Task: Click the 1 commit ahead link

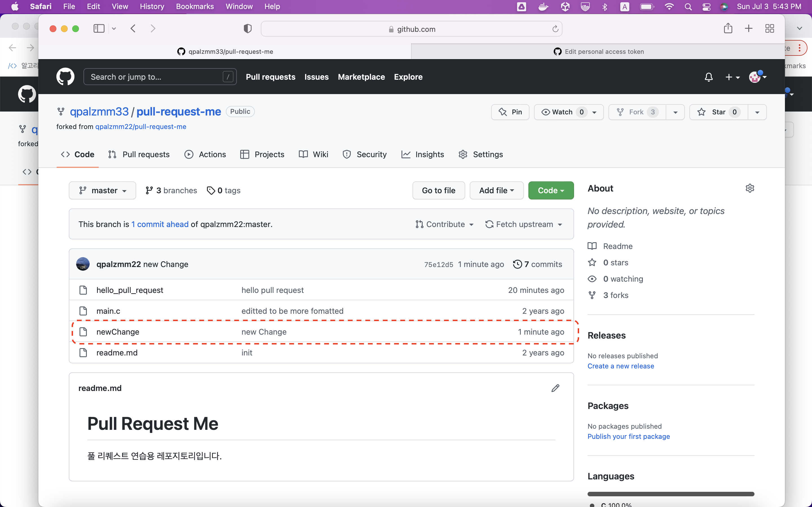Action: pos(160,224)
